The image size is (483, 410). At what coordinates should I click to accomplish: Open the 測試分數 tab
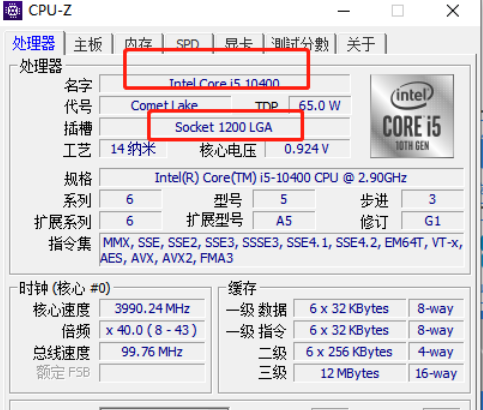click(299, 44)
